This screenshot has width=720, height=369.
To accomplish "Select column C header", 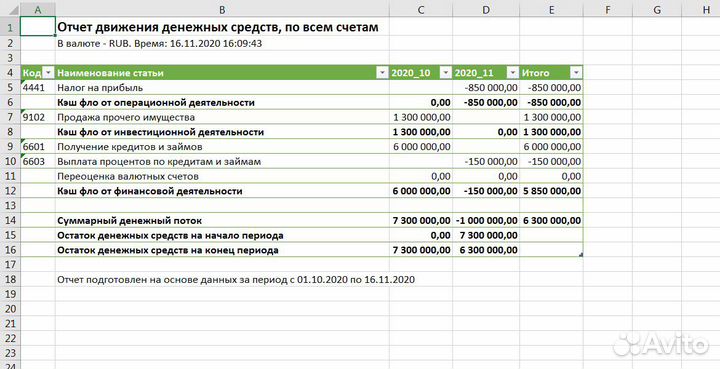I will [421, 9].
